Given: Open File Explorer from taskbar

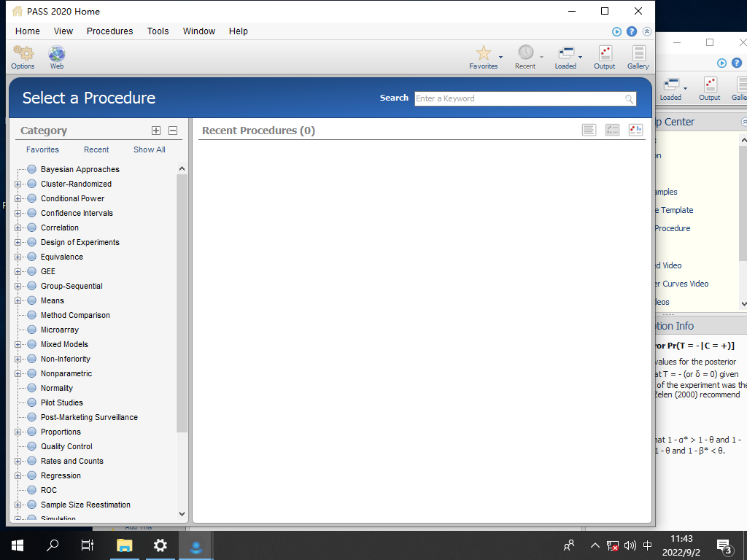Looking at the screenshot, I should click(x=124, y=545).
